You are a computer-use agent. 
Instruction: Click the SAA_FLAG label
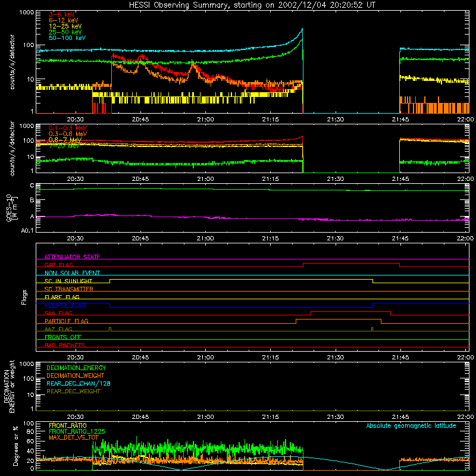tap(58, 313)
